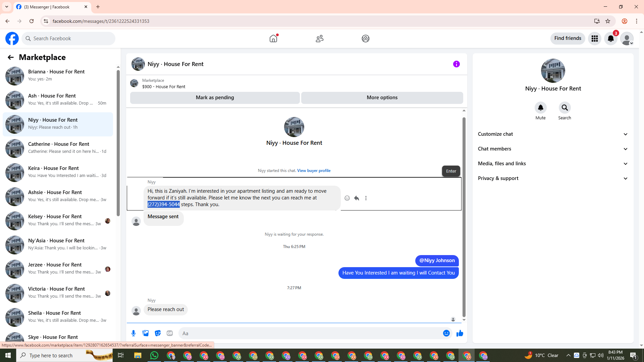Image resolution: width=644 pixels, height=362 pixels.
Task: Open the emoji picker in message box
Action: pyautogui.click(x=446, y=333)
